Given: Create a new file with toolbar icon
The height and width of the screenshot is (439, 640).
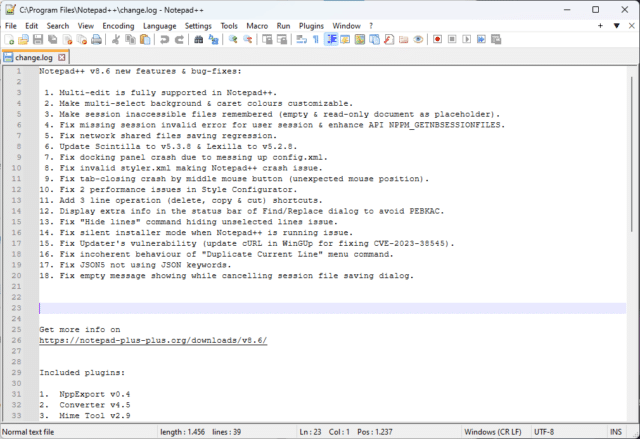Looking at the screenshot, I should click(9, 40).
